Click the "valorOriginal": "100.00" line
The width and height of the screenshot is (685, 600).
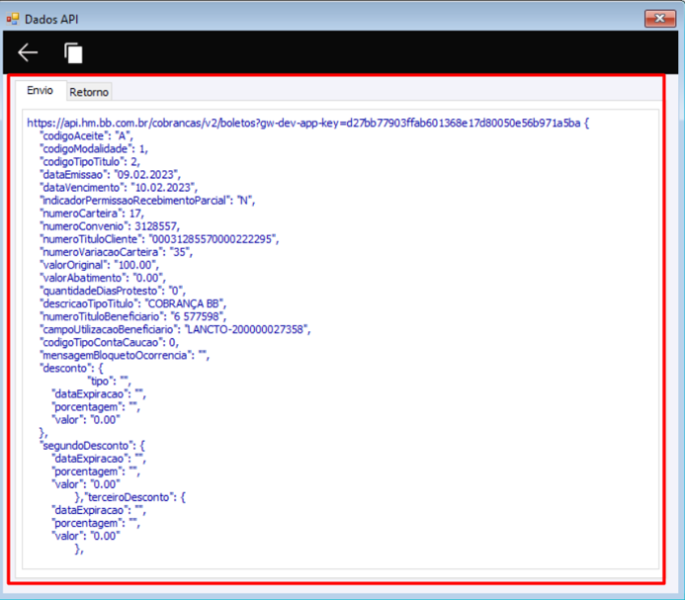99,265
